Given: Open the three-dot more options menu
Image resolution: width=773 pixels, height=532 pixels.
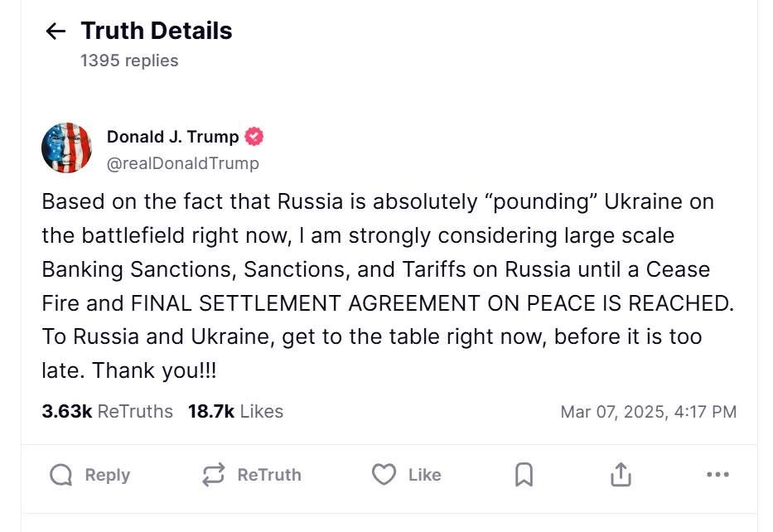Looking at the screenshot, I should 717,475.
